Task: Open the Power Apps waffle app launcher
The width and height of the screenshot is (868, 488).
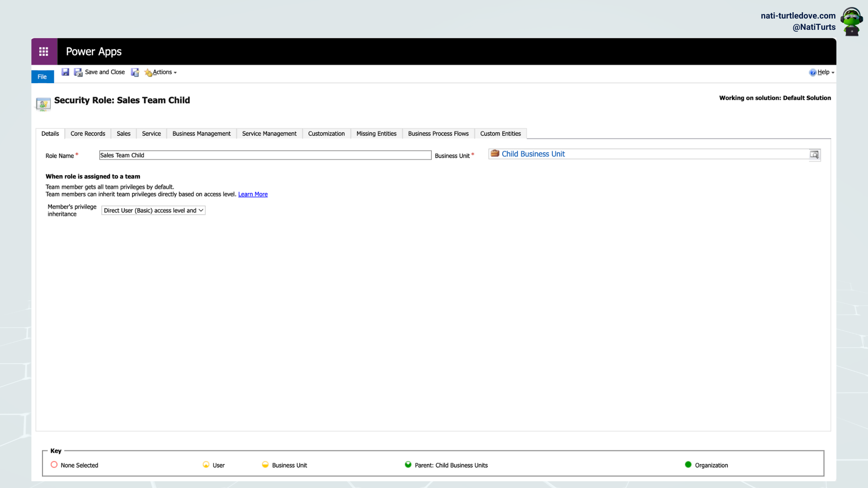Action: pyautogui.click(x=44, y=52)
